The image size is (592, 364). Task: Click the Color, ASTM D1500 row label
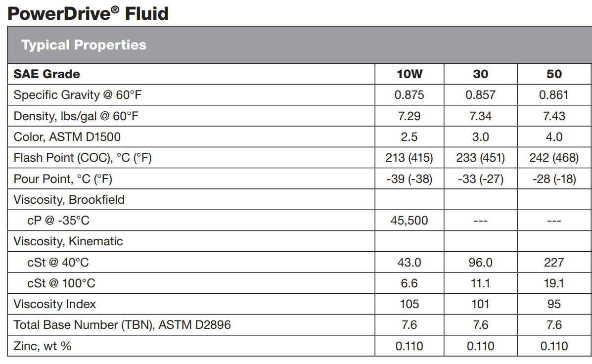click(x=67, y=137)
